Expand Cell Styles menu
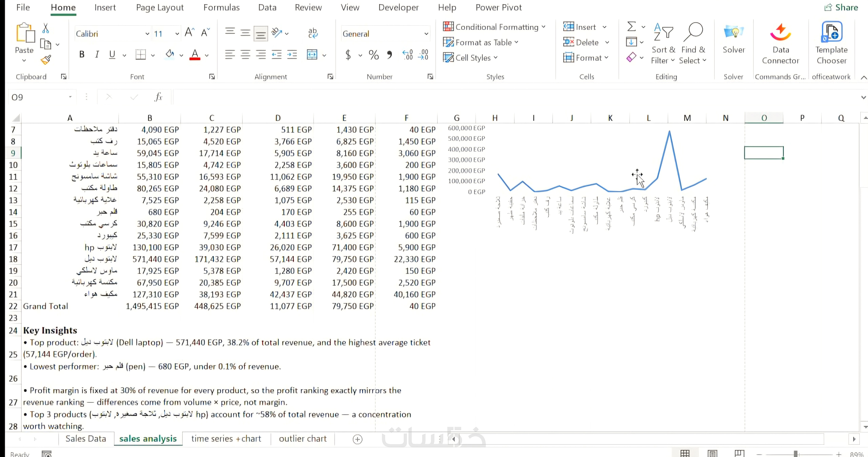 pyautogui.click(x=470, y=58)
